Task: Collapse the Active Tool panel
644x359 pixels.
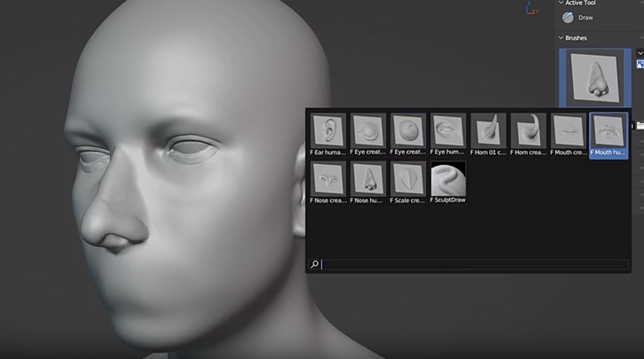Action: (x=561, y=3)
